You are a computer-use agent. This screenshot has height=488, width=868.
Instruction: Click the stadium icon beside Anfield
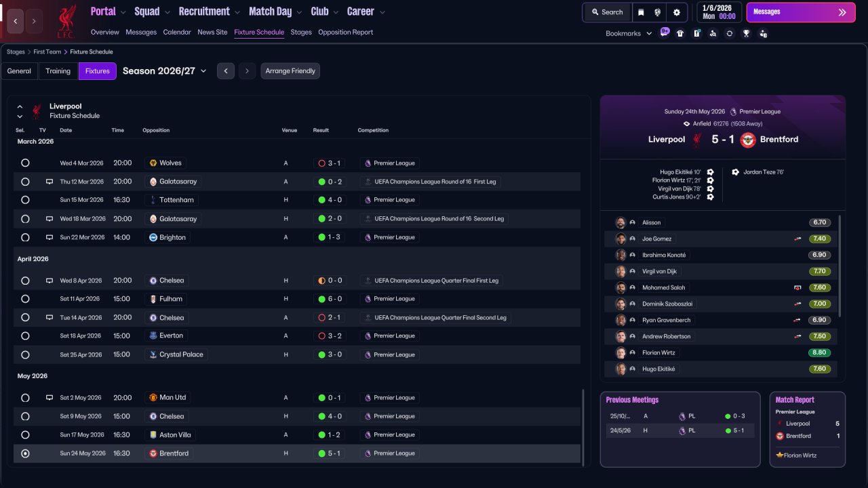click(686, 124)
